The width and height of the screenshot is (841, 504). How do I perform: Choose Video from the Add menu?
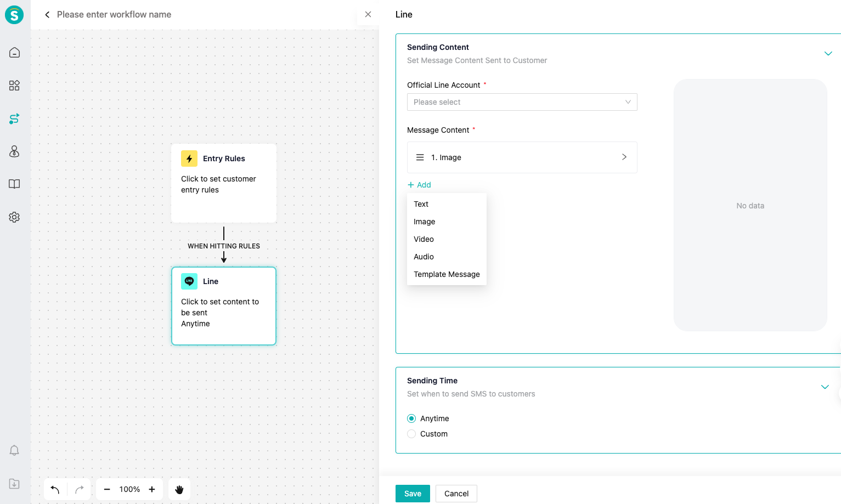(447, 239)
